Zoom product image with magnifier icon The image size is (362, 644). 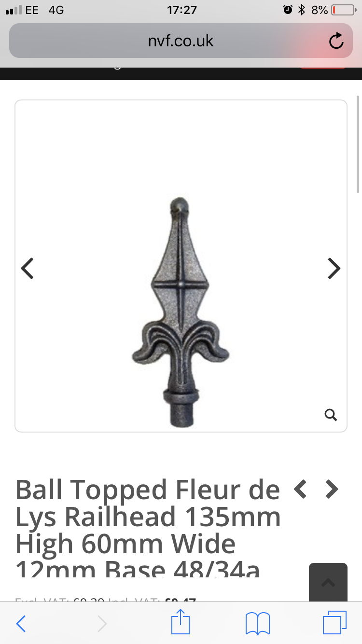(331, 415)
